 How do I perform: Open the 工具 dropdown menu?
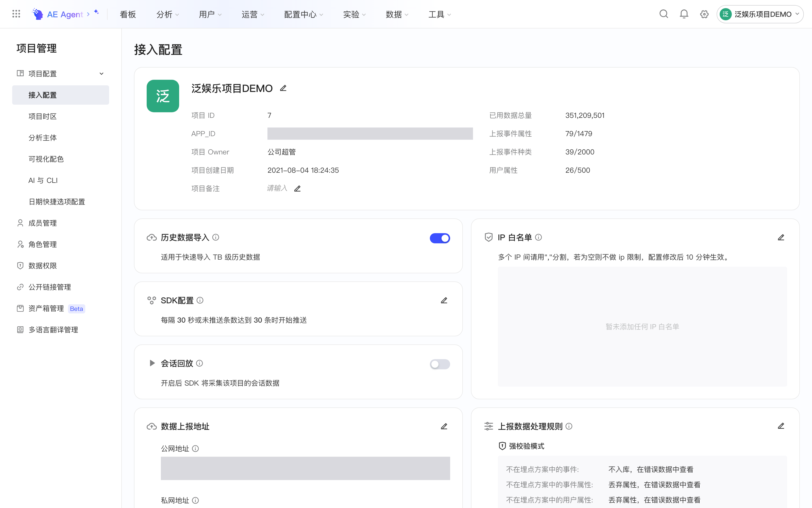click(x=439, y=14)
